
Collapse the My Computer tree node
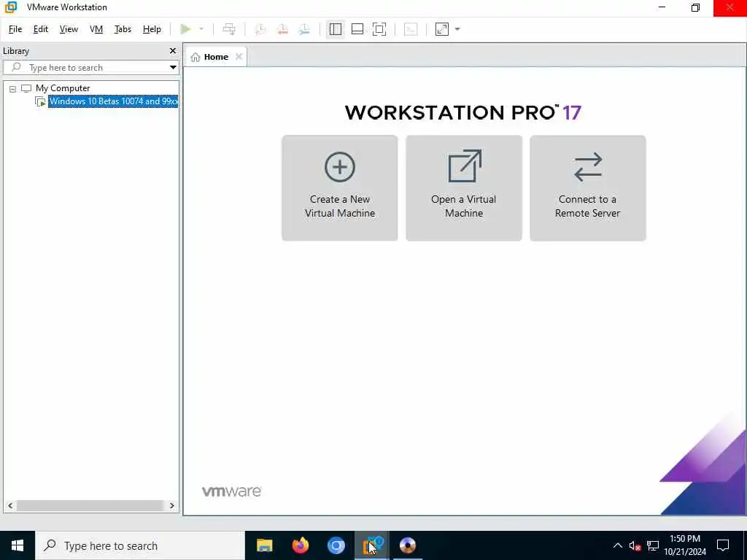point(12,88)
